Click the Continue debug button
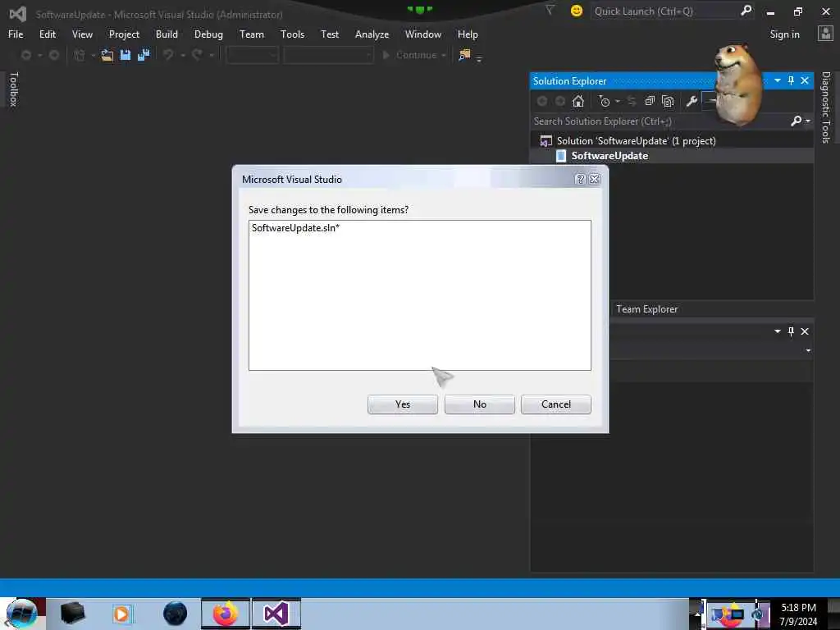840x630 pixels. pos(410,55)
